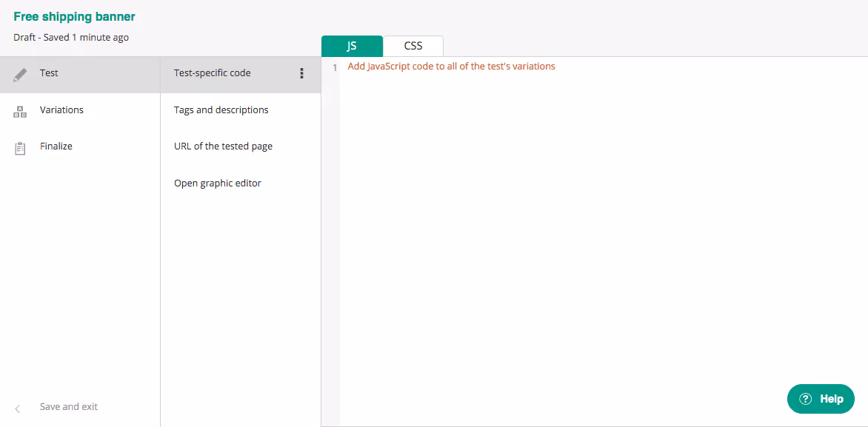Click line number 1 in the editor gutter
This screenshot has width=868, height=427.
(x=335, y=67)
